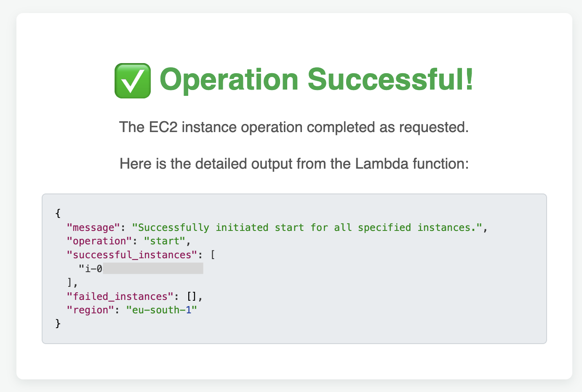Click the empty failed_instances array brackets
Viewport: 582px width, 392px height.
pyautogui.click(x=192, y=297)
